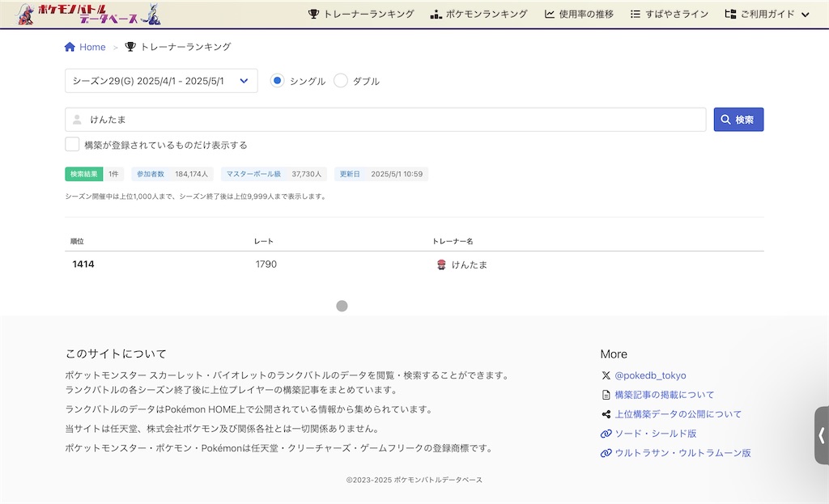Click the chain icon beside ソード・シールド版
The width and height of the screenshot is (829, 504).
606,434
